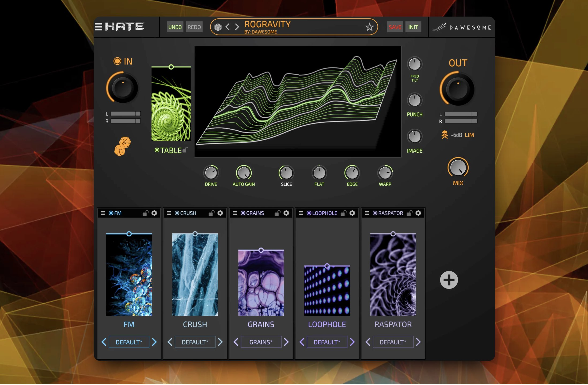Open the LOOPHOLE DEFAULT* preset selector
This screenshot has height=385, width=588.
coord(327,342)
